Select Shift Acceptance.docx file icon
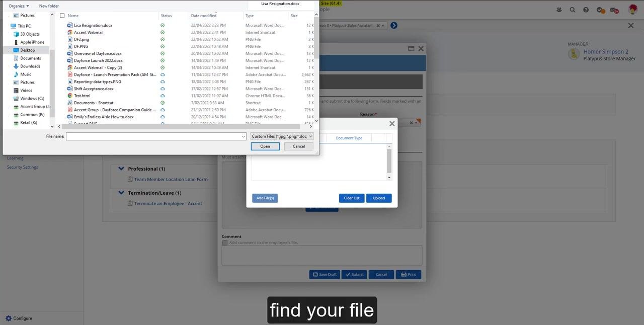Screen dimensions: 644x325 (x=70, y=89)
